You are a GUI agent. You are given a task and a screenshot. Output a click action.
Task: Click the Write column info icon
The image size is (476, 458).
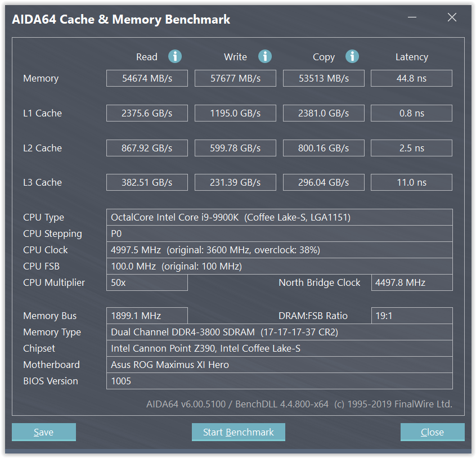coord(264,56)
